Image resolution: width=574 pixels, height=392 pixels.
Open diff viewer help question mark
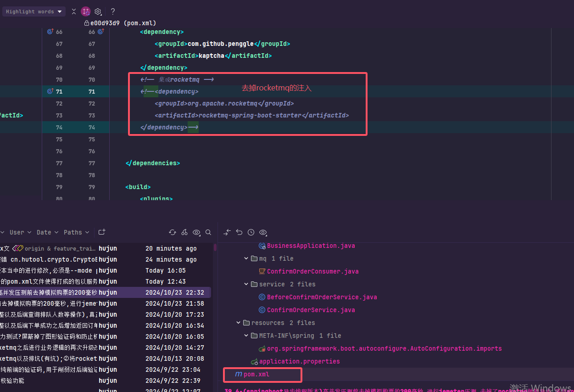(x=113, y=11)
